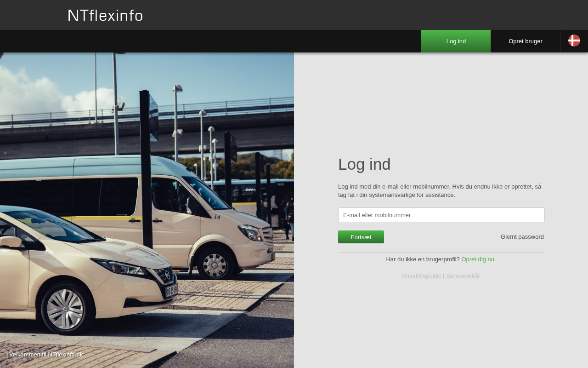The height and width of the screenshot is (368, 588).
Task: Click the 'Velkommen til NTflexinfo.dk' caption
Action: 46,355
